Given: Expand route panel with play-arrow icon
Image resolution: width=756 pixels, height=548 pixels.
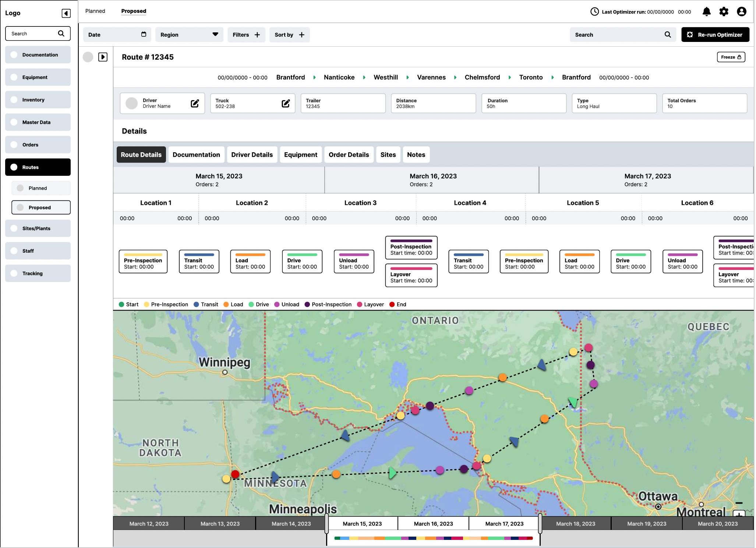Looking at the screenshot, I should pyautogui.click(x=103, y=57).
